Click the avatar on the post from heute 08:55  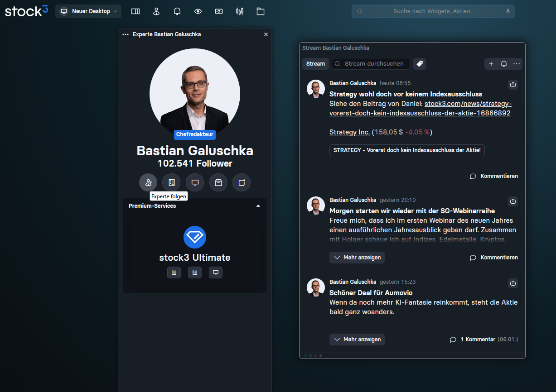[x=316, y=89]
